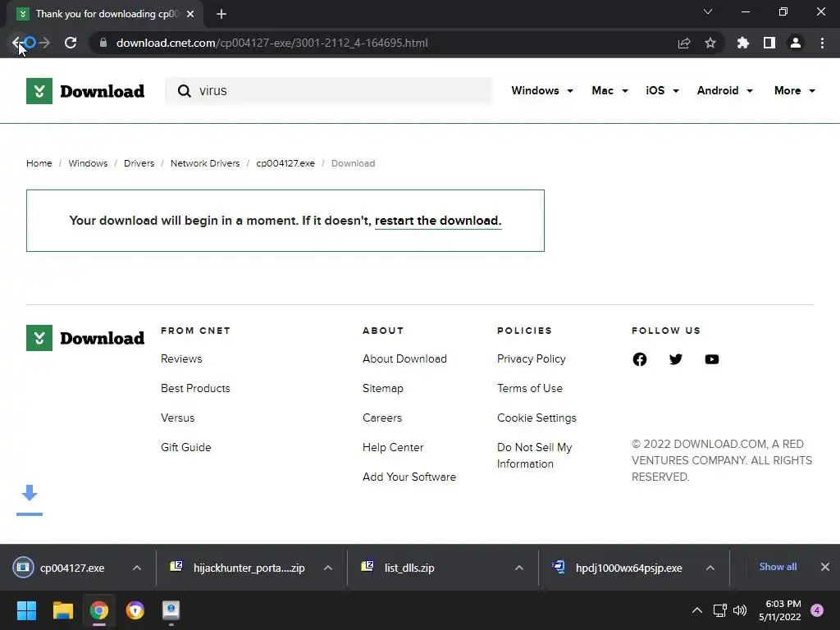Click the padlock site info icon
Viewport: 840px width, 630px height.
(103, 43)
